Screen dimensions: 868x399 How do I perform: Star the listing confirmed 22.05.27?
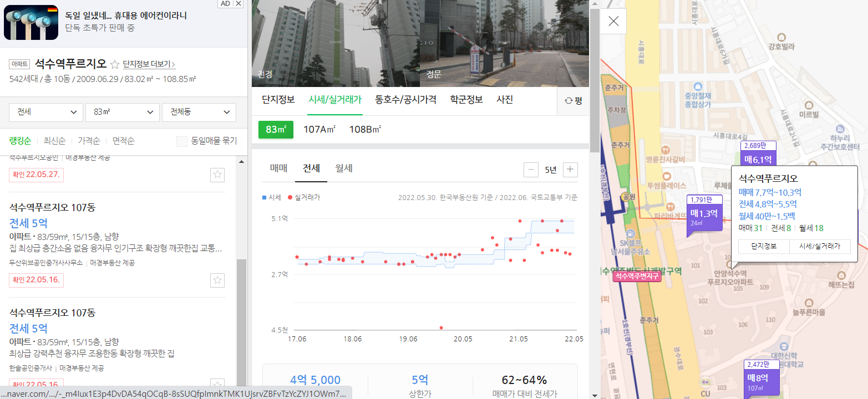[217, 175]
